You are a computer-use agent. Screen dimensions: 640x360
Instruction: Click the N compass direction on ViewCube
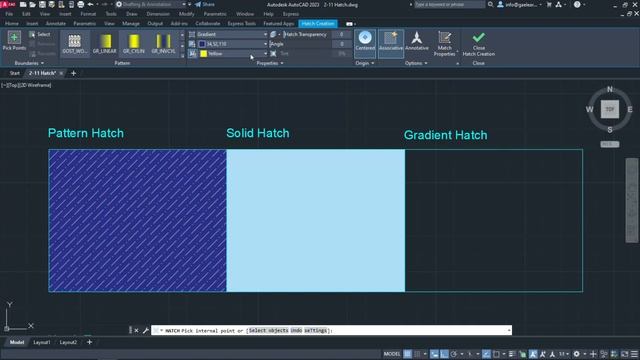[x=610, y=89]
